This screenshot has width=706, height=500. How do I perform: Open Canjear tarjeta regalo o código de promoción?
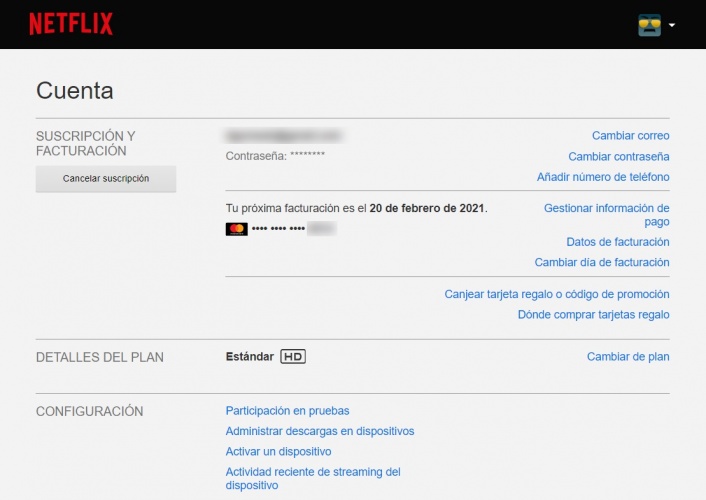click(557, 294)
